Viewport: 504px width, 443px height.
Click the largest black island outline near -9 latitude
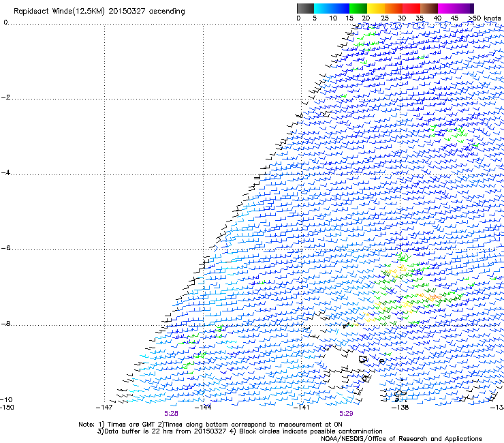click(363, 359)
